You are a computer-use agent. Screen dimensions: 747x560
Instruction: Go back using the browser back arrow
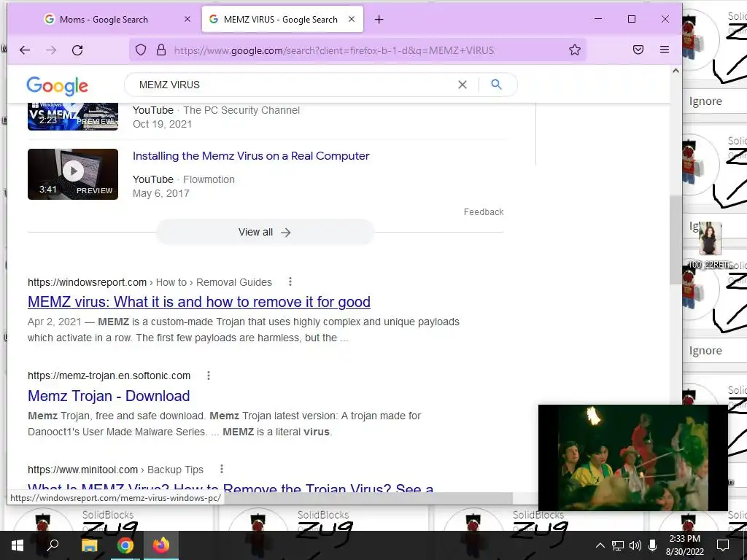[25, 50]
